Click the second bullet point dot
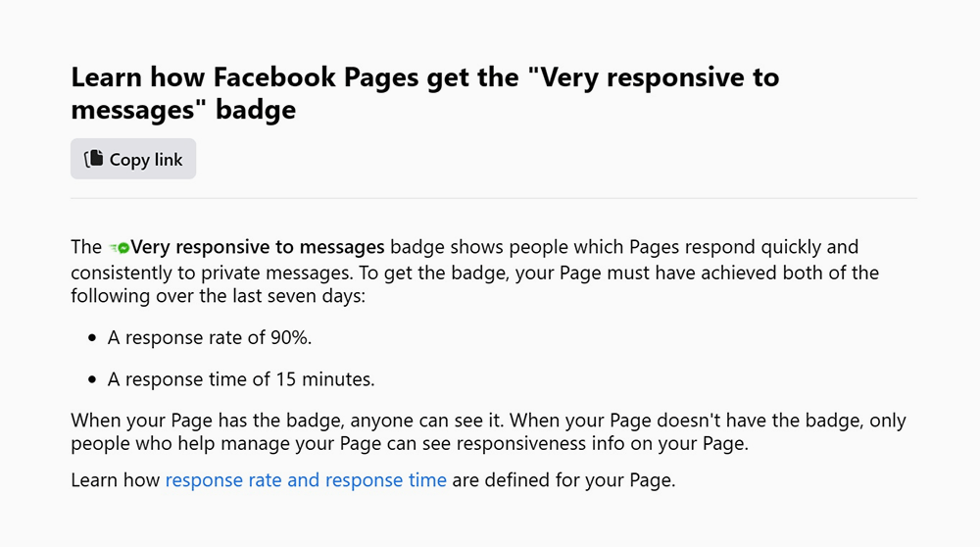Screen dimensions: 980x547 click(92, 379)
